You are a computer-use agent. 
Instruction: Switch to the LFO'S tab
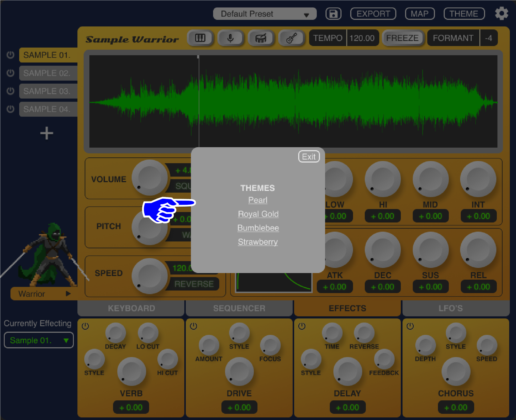(x=456, y=308)
